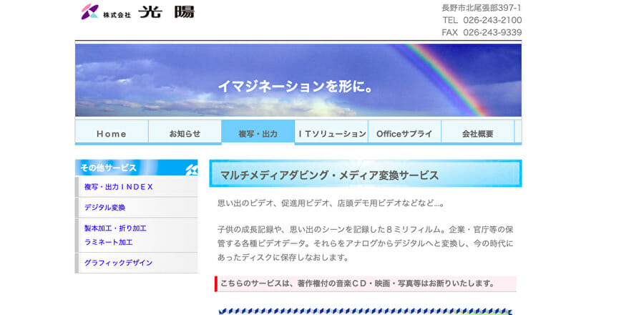Viewport: 644px width, 315px height.
Task: Open the グラフィックデザイン sidebar link
Action: point(118,263)
